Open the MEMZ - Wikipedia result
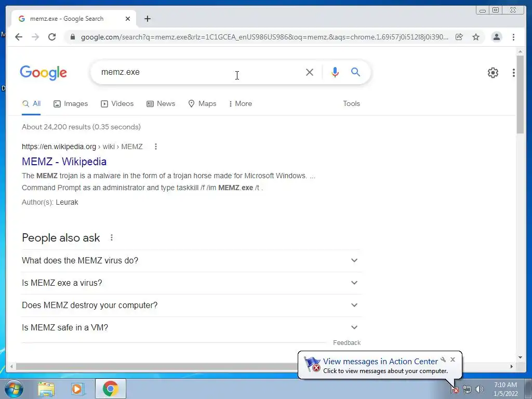Screen dimensions: 532x399 (x=64, y=162)
